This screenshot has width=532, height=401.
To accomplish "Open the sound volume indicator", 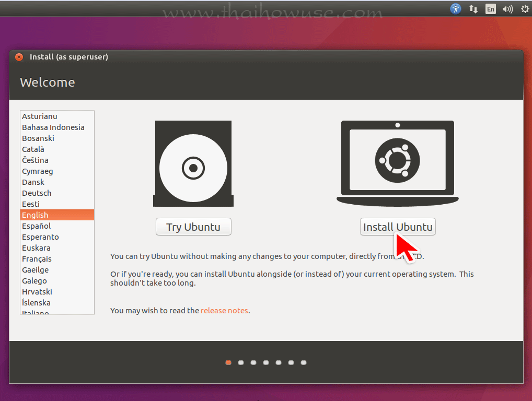I will pyautogui.click(x=507, y=9).
